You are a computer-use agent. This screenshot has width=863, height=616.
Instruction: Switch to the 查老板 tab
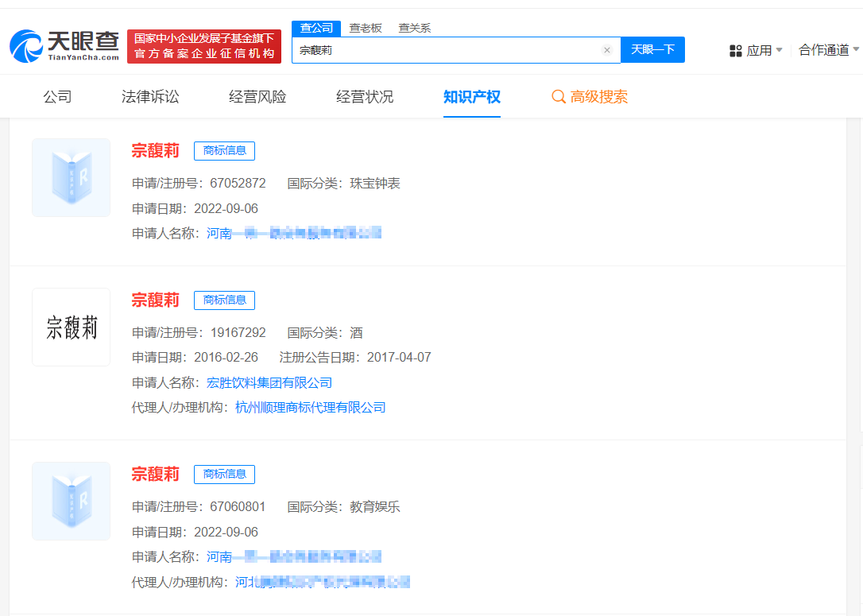click(x=366, y=27)
